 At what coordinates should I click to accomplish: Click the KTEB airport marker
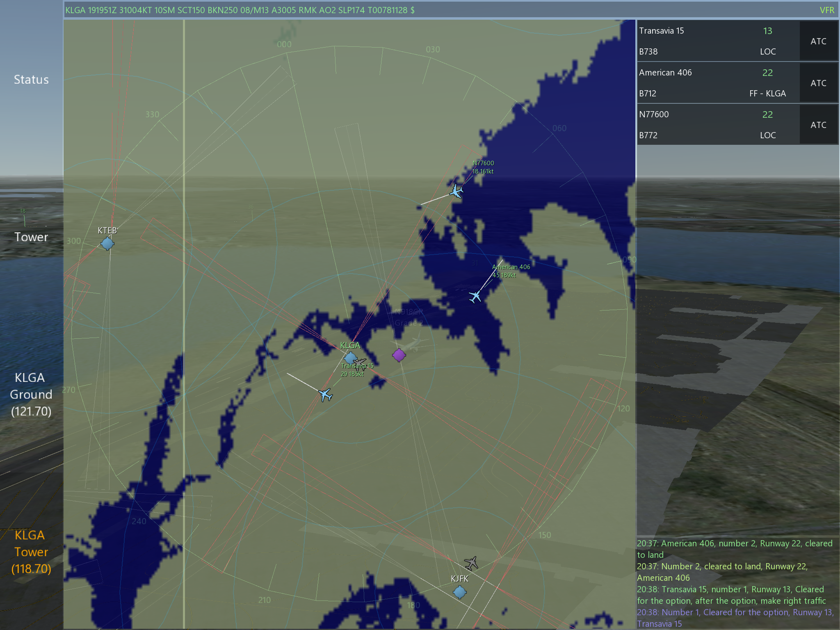coord(107,244)
